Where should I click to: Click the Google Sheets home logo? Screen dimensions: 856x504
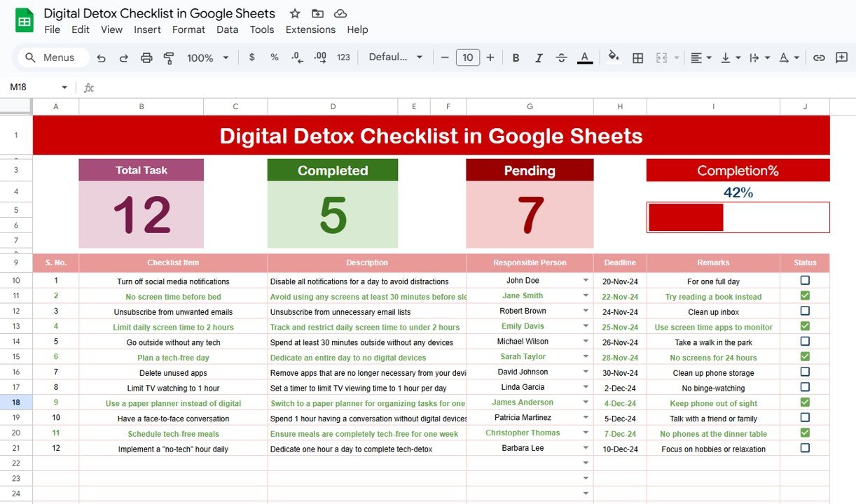(x=25, y=21)
